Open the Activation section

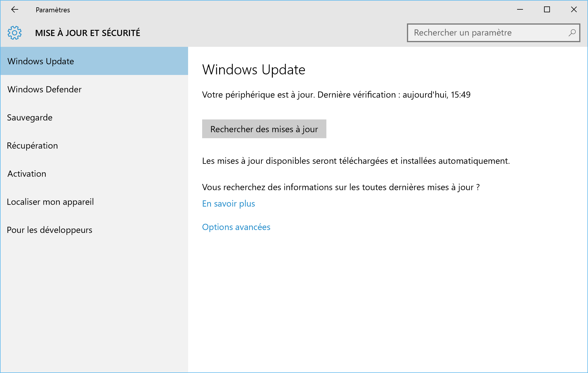coord(94,173)
